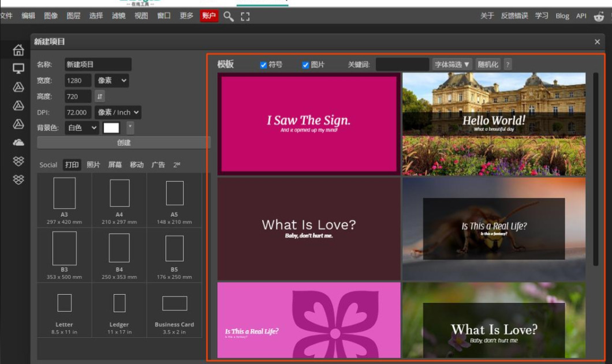The image size is (612, 364).
Task: Uncheck the 符号 checkbox
Action: [x=263, y=65]
